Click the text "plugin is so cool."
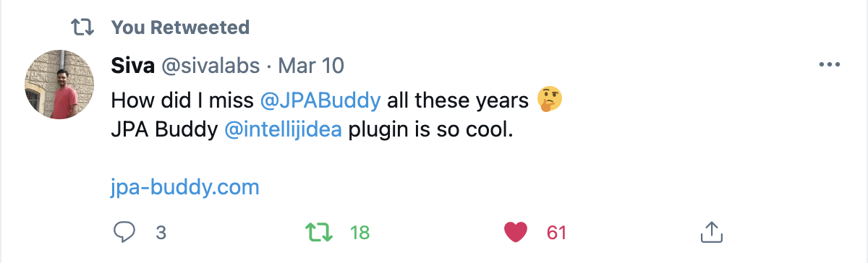The image size is (868, 263). click(430, 133)
